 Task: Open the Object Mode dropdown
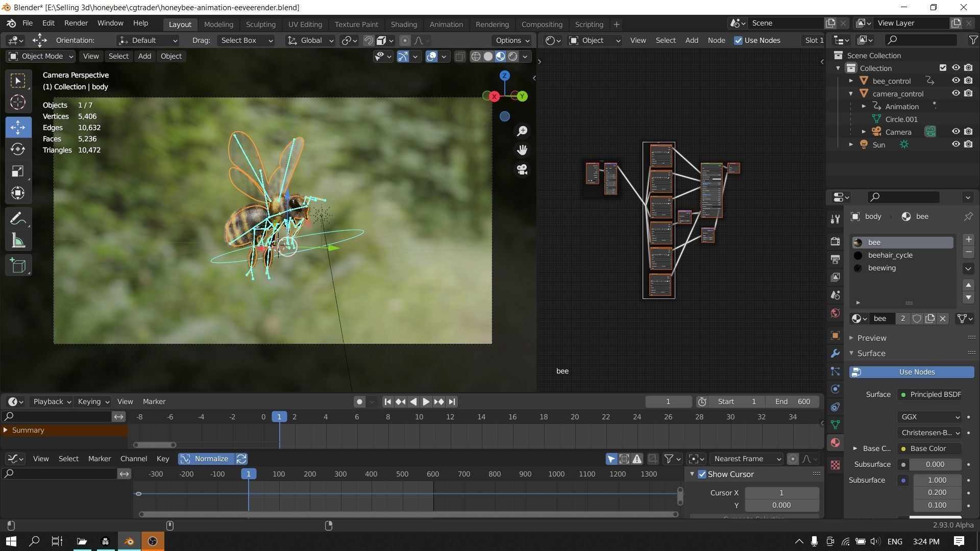pos(41,56)
